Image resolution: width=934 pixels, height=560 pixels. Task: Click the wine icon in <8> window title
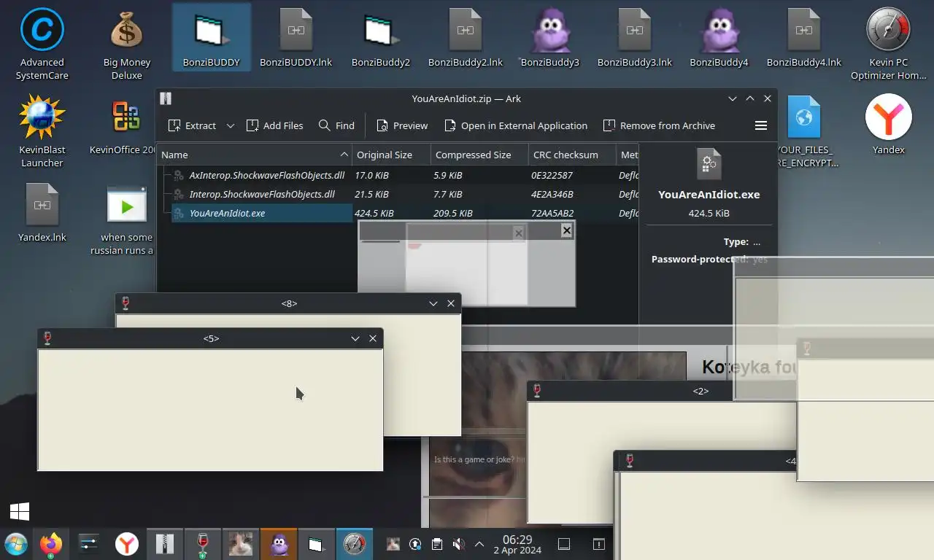click(x=126, y=303)
